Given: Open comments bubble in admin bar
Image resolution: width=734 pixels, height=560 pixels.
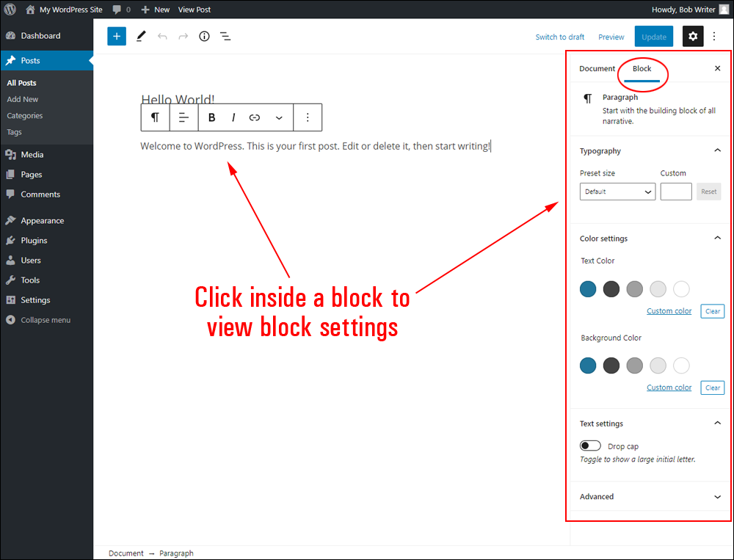Looking at the screenshot, I should pyautogui.click(x=121, y=10).
